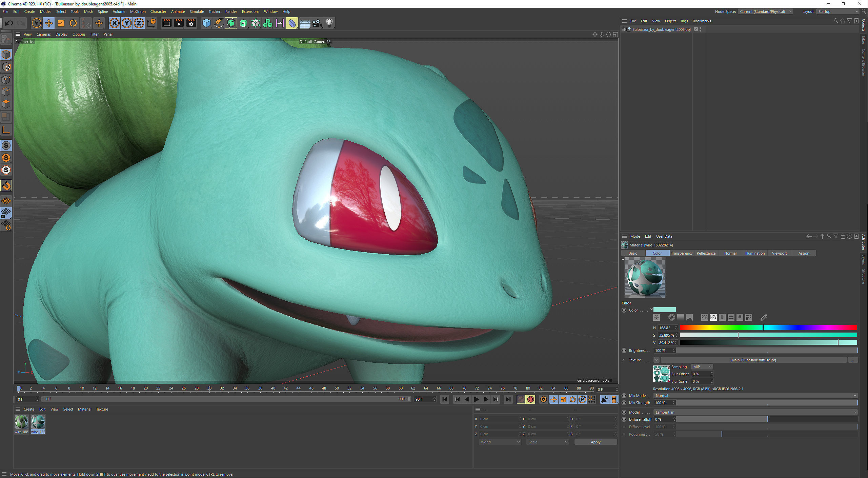Toggle Kelvin K color mode

(x=722, y=317)
